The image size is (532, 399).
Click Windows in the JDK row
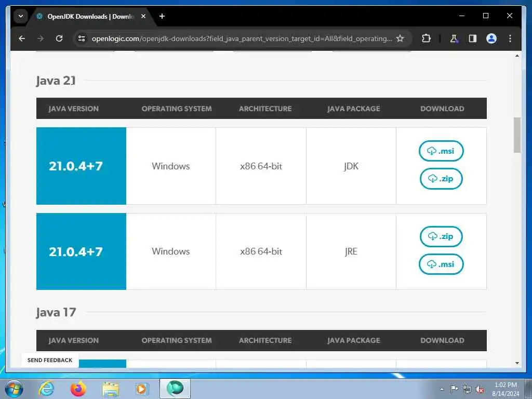170,166
